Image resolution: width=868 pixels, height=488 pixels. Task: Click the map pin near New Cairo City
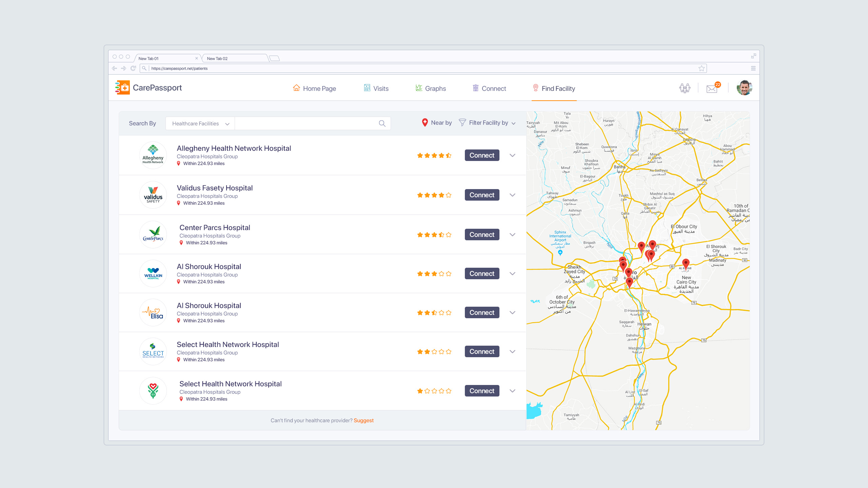[686, 264]
